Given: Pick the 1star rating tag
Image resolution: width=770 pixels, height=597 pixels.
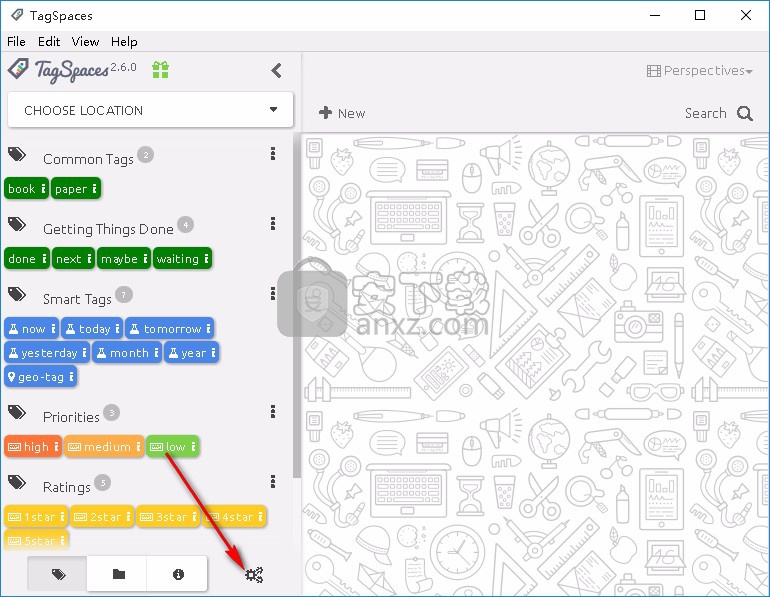Looking at the screenshot, I should click(36, 516).
